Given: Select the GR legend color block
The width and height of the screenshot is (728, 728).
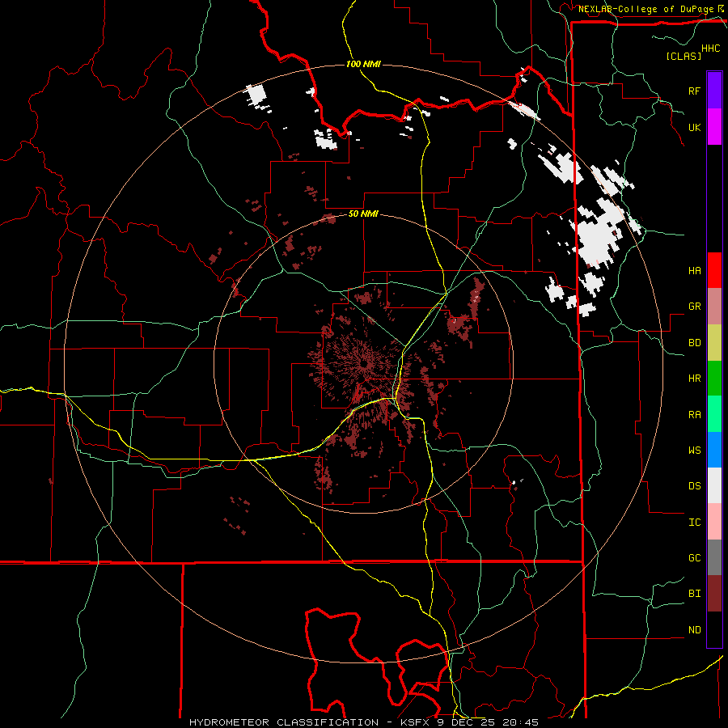Looking at the screenshot, I should point(714,306).
